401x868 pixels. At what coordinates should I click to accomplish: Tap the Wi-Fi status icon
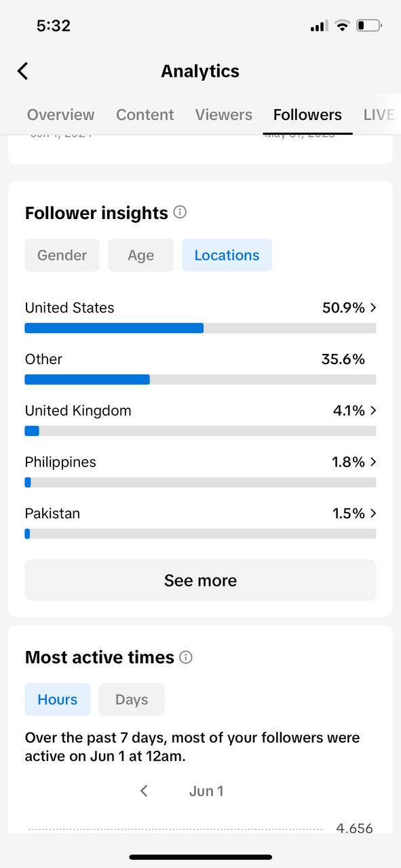[342, 26]
